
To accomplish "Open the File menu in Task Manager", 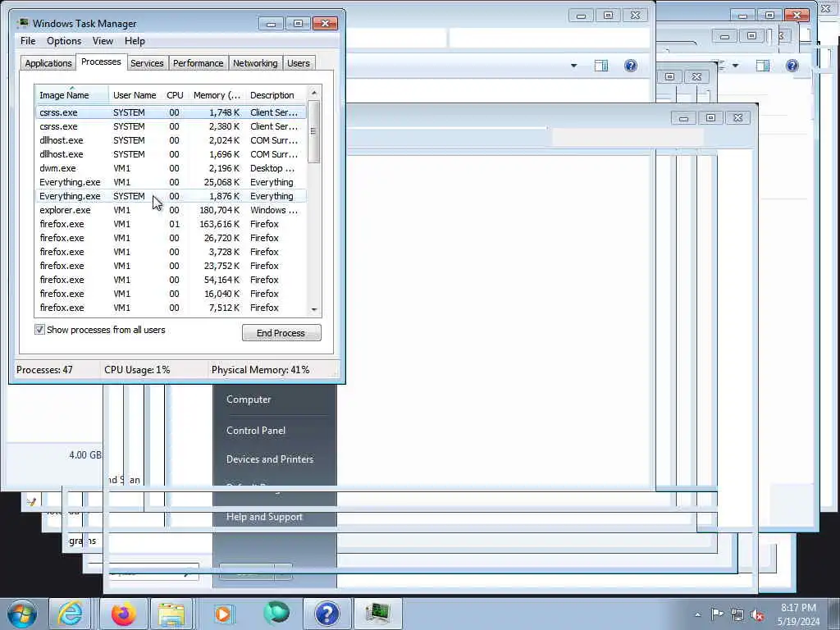I will click(x=28, y=41).
